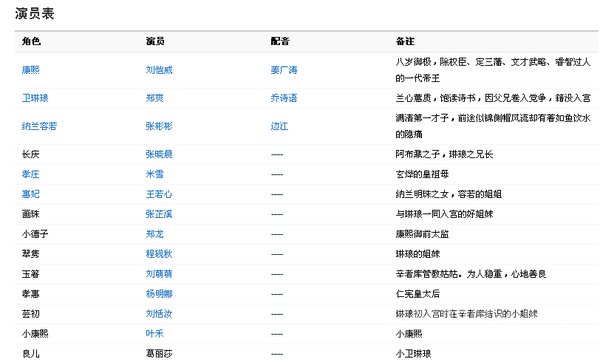Select note 仁宪皇太后

pyautogui.click(x=418, y=294)
